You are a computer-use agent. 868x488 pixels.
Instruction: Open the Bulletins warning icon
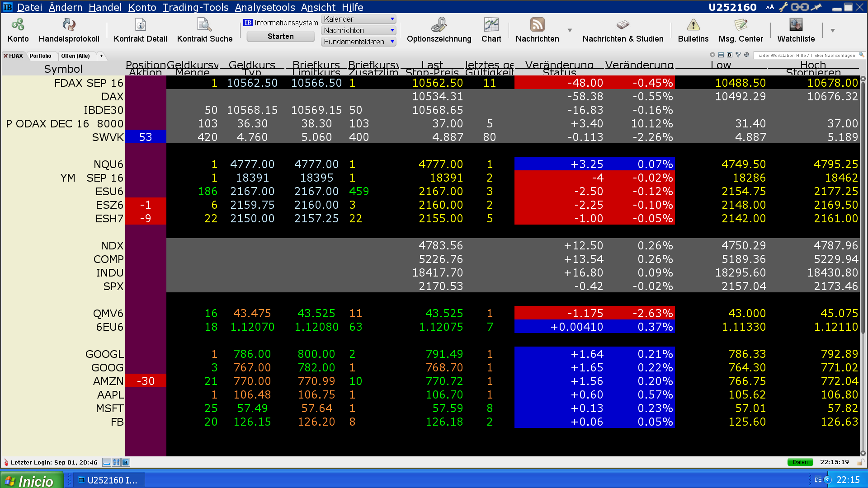coord(693,25)
